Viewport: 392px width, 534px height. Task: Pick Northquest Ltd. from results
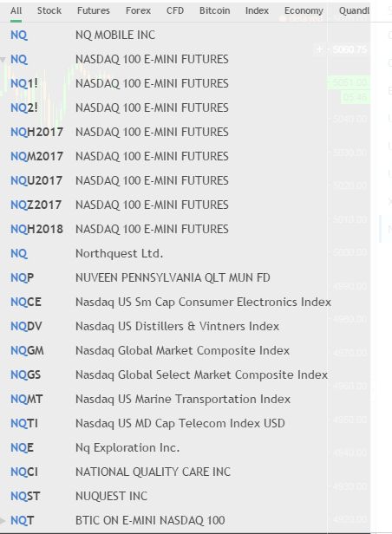185,253
